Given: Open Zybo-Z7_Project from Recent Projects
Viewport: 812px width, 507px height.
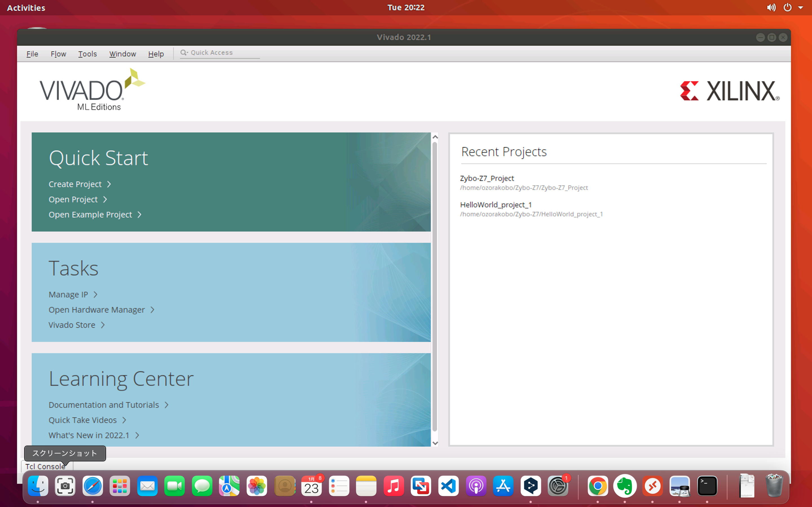Looking at the screenshot, I should [x=487, y=178].
